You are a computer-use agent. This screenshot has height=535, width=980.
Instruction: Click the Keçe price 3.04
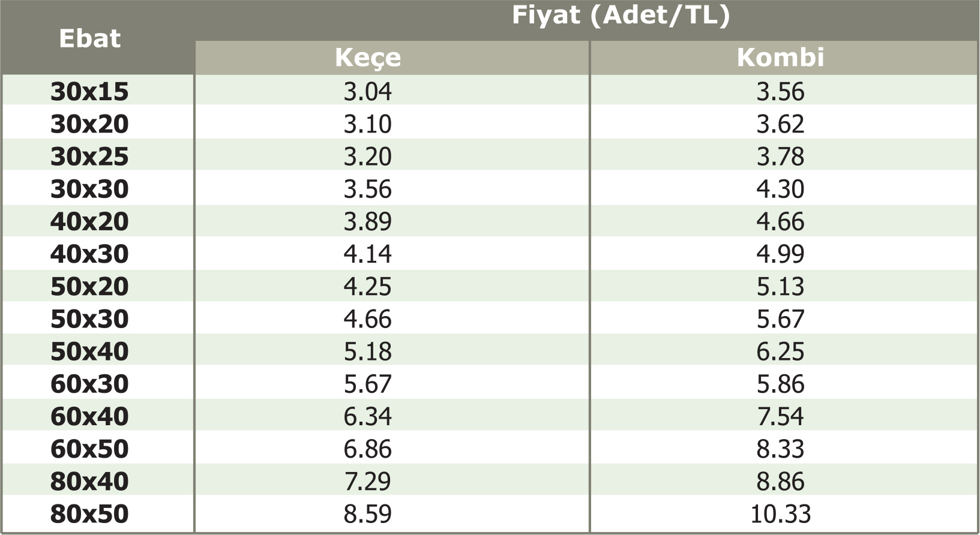pos(368,92)
